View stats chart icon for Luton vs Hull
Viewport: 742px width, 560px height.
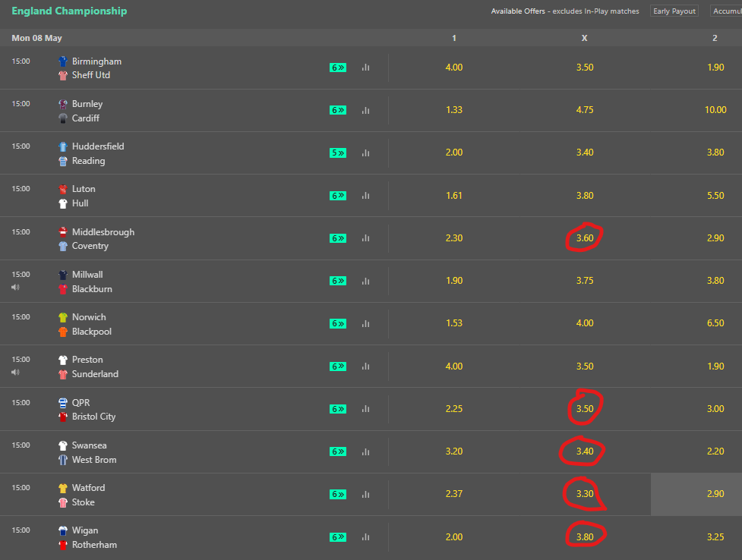point(365,195)
